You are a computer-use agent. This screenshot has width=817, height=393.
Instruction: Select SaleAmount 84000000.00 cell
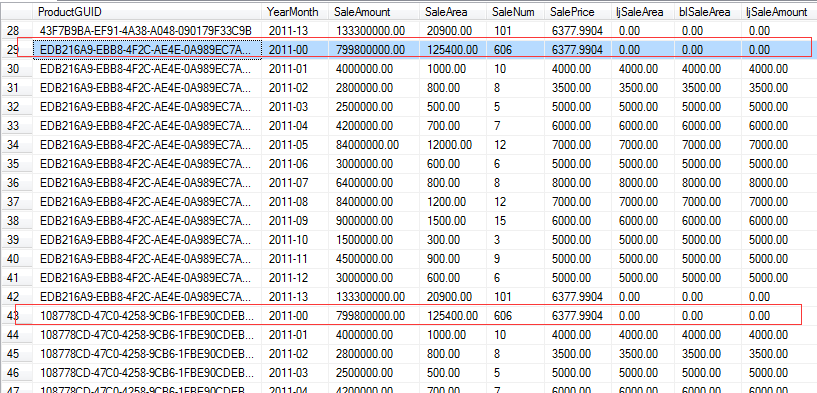click(374, 145)
